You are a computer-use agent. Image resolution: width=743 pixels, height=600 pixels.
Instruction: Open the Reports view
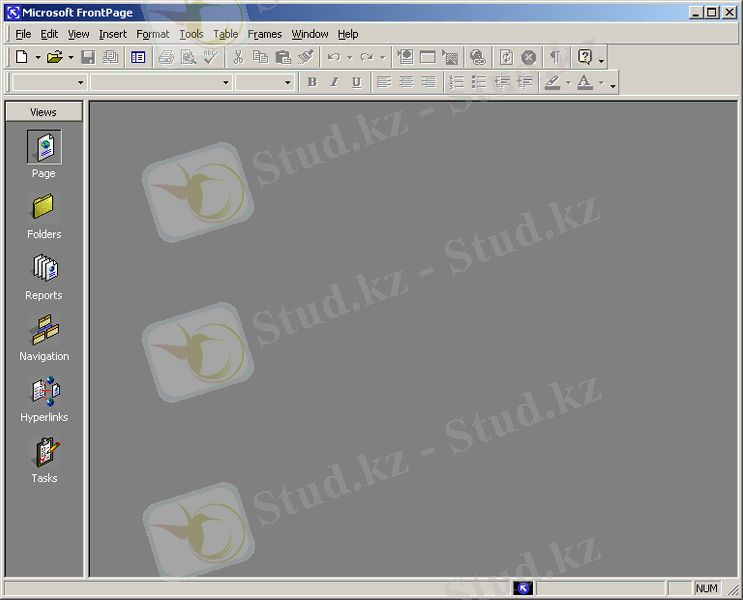pos(43,270)
